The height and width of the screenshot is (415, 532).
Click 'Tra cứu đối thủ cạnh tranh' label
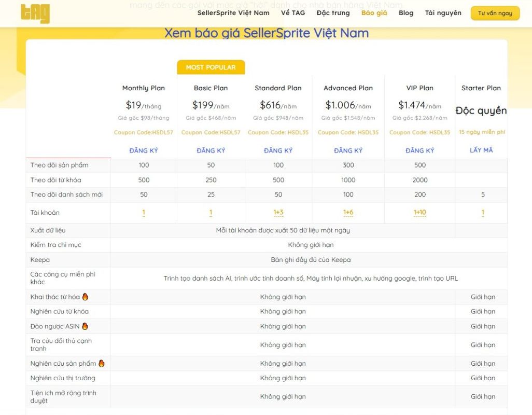point(61,344)
